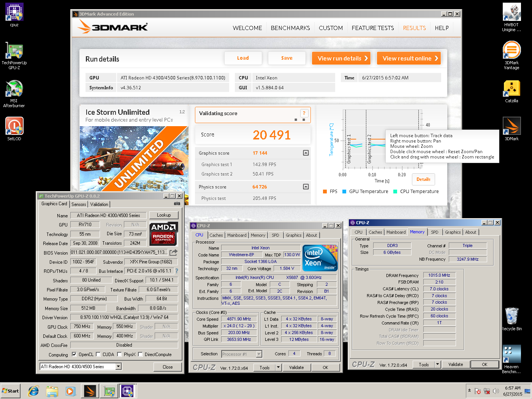Click Details button under temperature chart
532x399 pixels.
click(x=423, y=179)
